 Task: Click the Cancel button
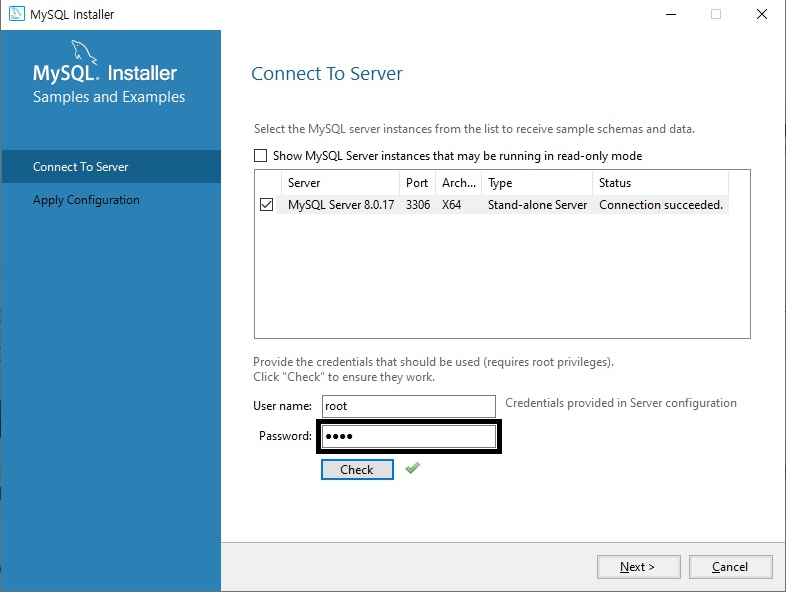tap(730, 567)
